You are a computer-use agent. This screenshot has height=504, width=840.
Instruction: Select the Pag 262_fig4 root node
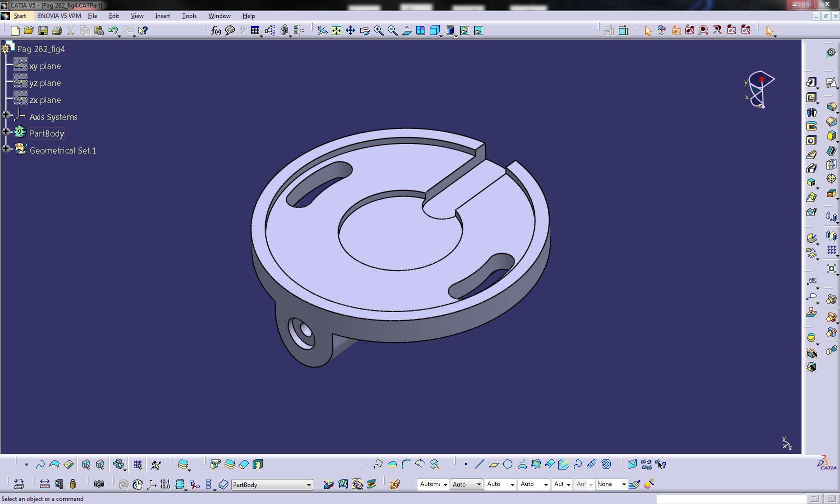(x=41, y=49)
